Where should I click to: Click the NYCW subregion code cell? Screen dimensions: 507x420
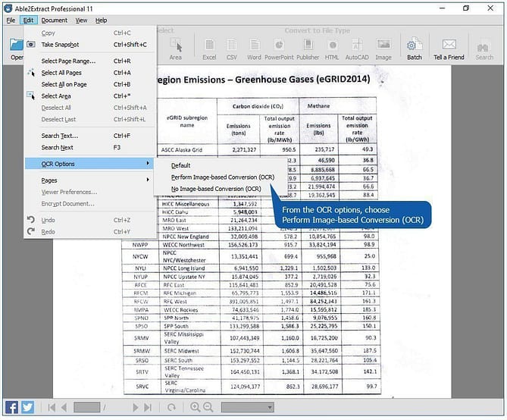[140, 257]
